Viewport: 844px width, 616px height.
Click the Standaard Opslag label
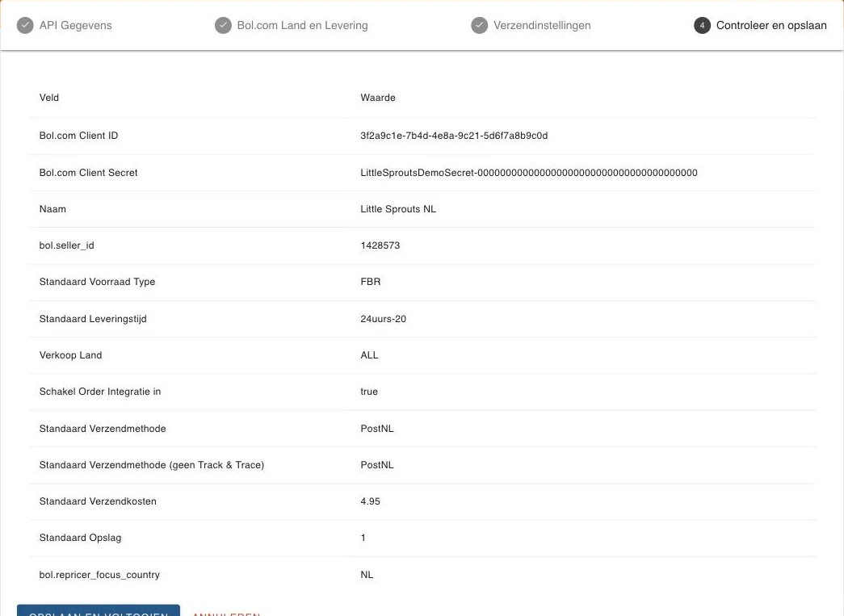pos(80,538)
